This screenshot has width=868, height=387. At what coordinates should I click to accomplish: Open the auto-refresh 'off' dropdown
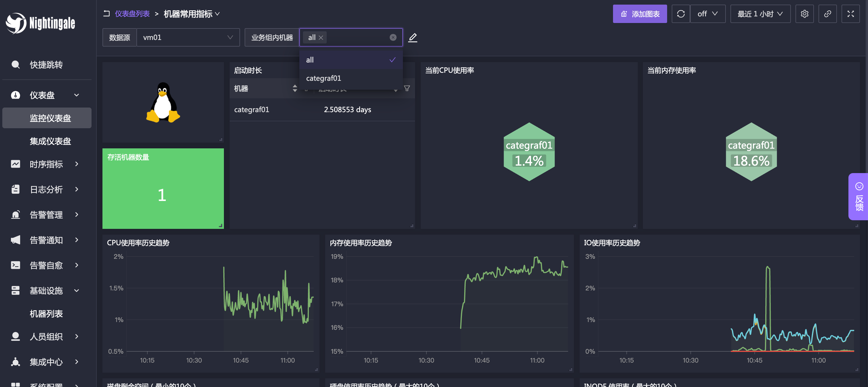tap(708, 14)
